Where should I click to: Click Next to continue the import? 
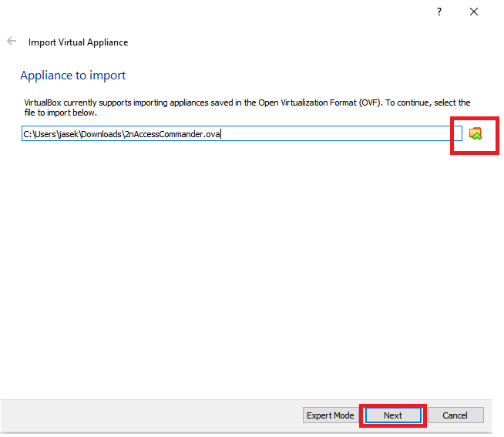393,415
